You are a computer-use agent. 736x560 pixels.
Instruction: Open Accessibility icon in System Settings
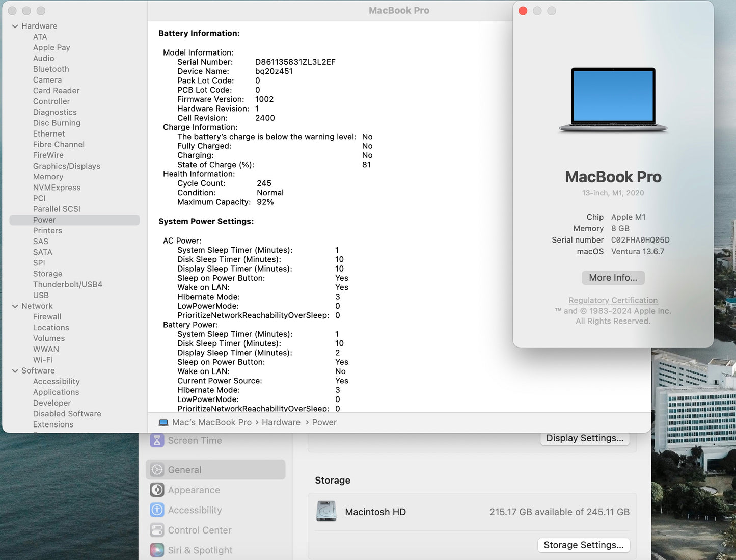point(157,510)
